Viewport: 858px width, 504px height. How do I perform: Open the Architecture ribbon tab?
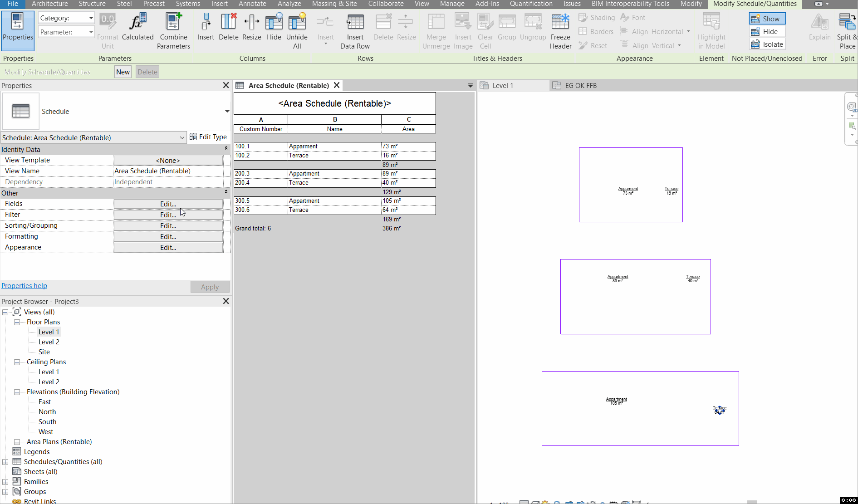pos(49,4)
